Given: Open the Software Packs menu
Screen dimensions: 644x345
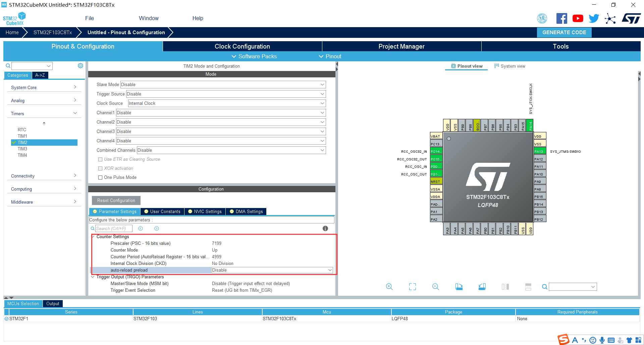Looking at the screenshot, I should 254,57.
